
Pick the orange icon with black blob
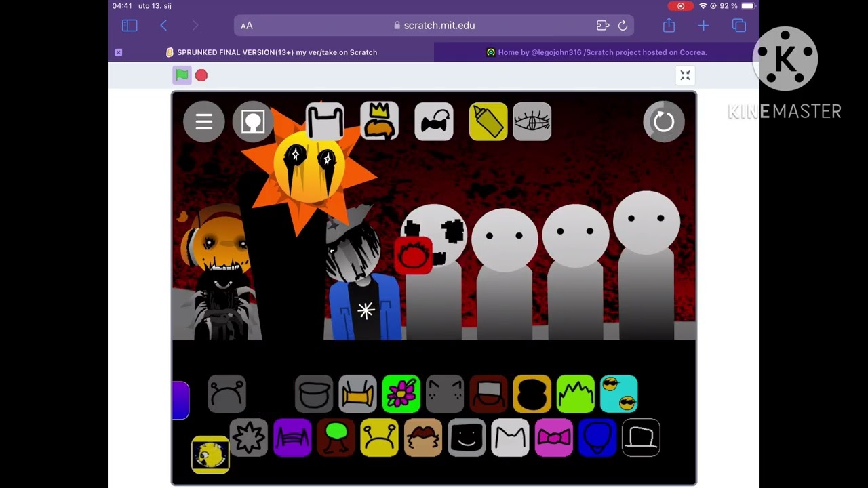coord(532,394)
